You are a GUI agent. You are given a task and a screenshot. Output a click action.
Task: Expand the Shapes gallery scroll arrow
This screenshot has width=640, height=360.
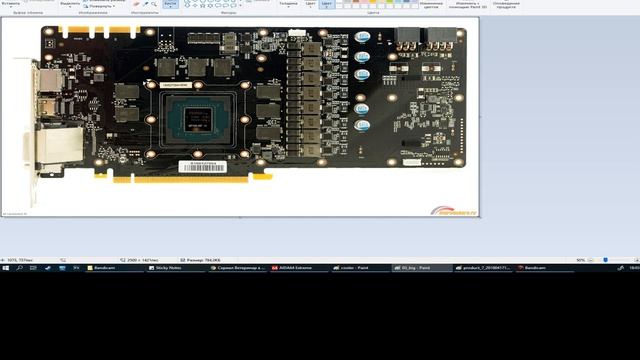pos(240,6)
